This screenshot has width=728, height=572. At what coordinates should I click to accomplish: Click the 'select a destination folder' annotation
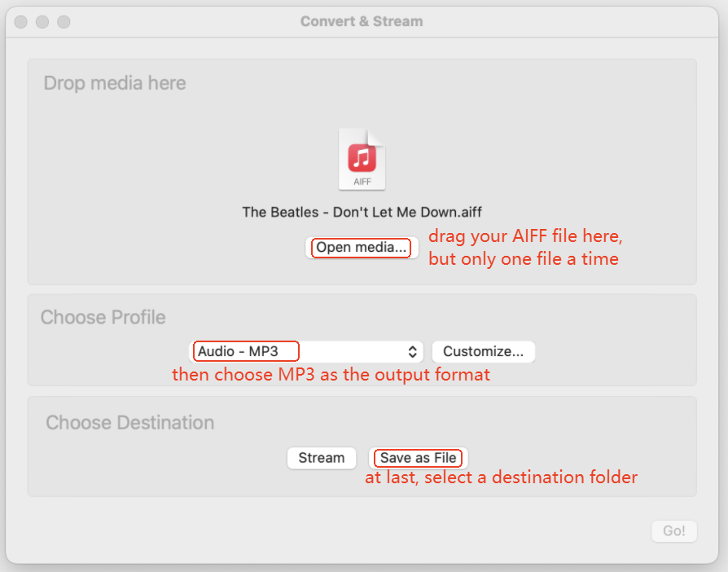(501, 477)
